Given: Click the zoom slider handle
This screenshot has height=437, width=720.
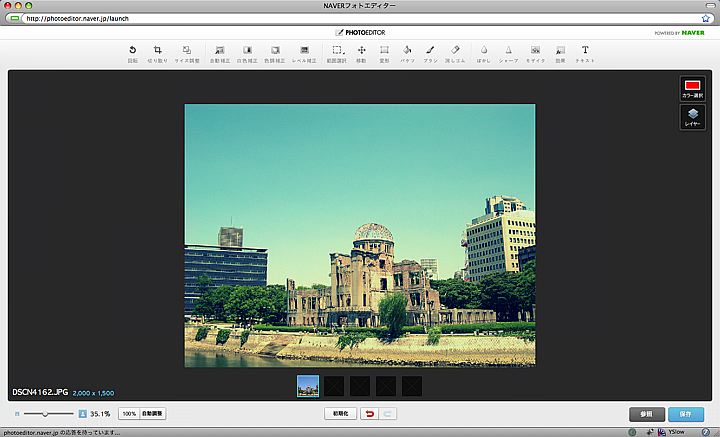Looking at the screenshot, I should pos(45,413).
